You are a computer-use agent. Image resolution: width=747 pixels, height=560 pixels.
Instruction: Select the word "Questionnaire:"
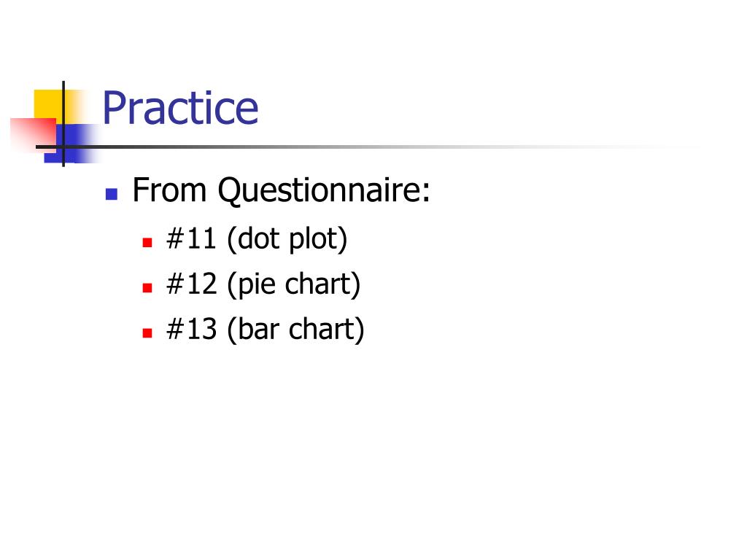pos(324,191)
